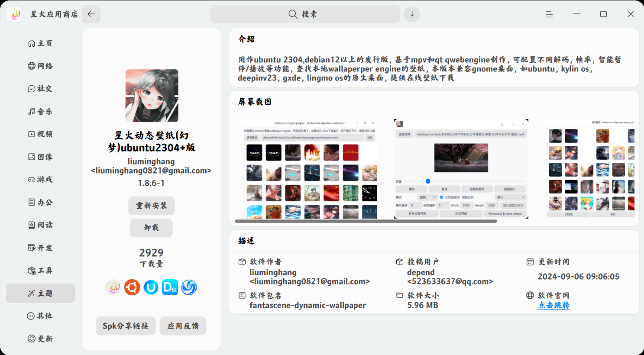Click the Ubuntu support icon

pyautogui.click(x=132, y=287)
